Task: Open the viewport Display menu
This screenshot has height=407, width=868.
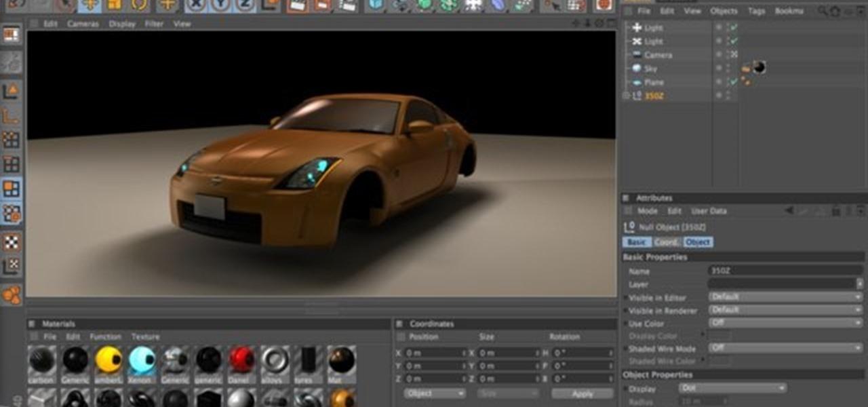Action: (x=122, y=24)
